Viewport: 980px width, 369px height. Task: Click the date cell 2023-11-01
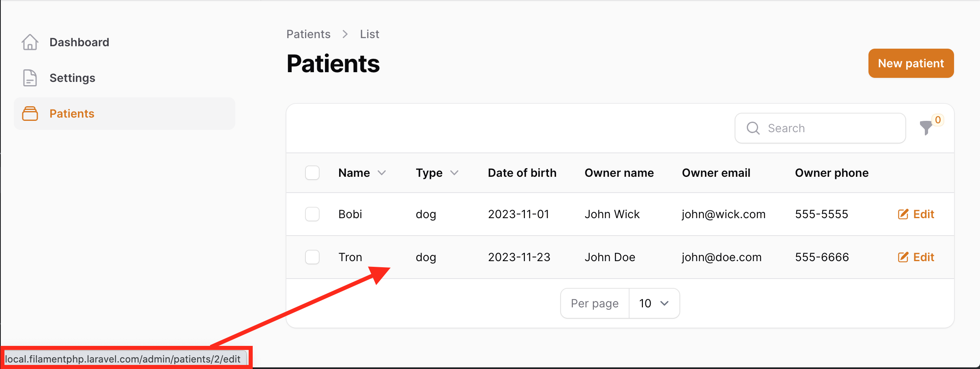[x=518, y=214]
